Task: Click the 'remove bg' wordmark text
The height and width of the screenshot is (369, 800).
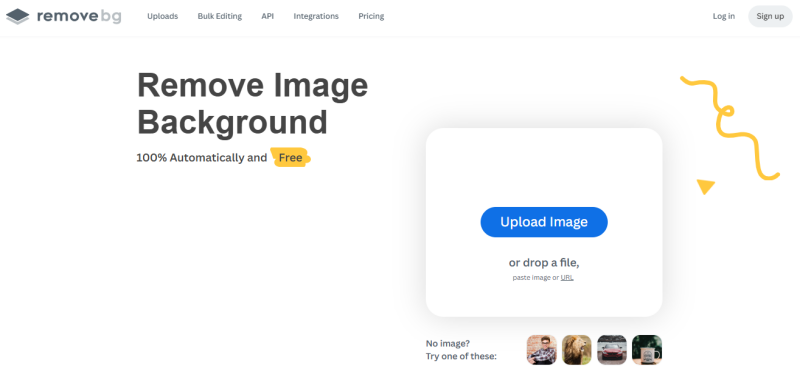Action: click(x=79, y=16)
